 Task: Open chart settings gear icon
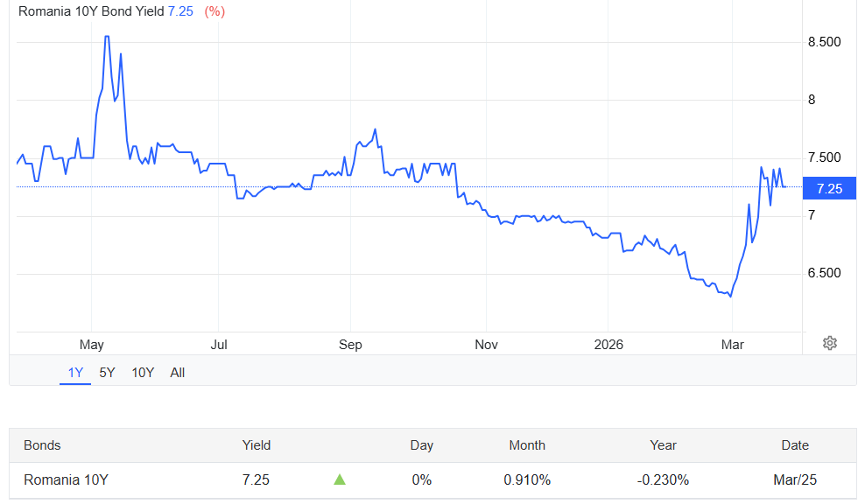[x=830, y=343]
